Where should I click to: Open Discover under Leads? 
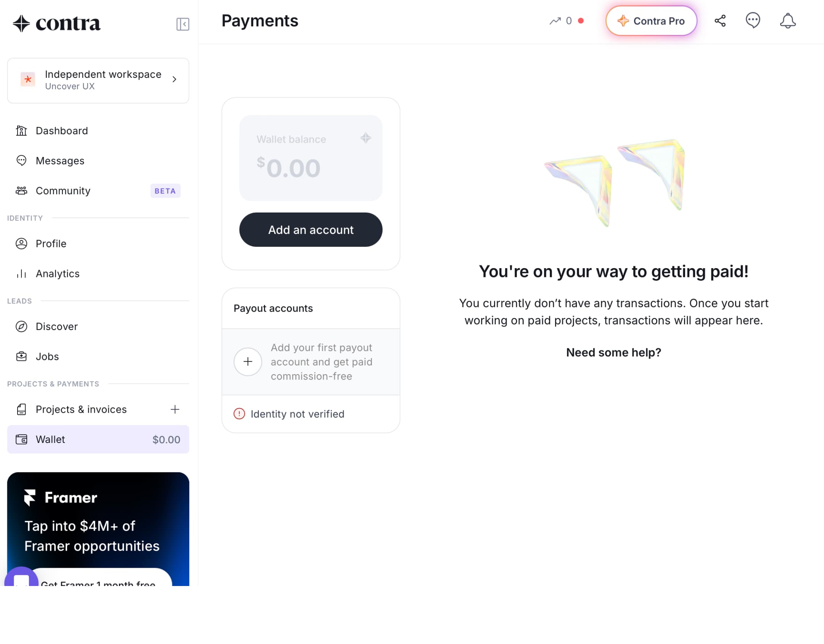pyautogui.click(x=98, y=327)
